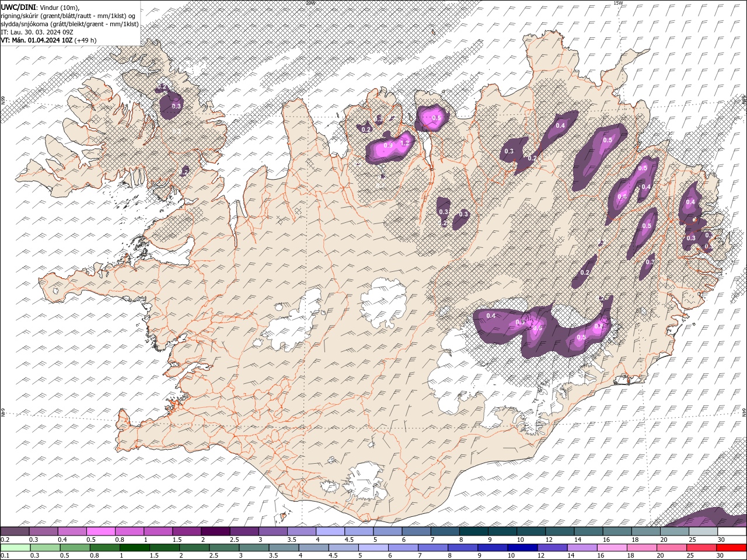This screenshot has width=747, height=560.
Task: Pick the 0.4 orchid swatch in upper legend row
Action: coord(72,531)
